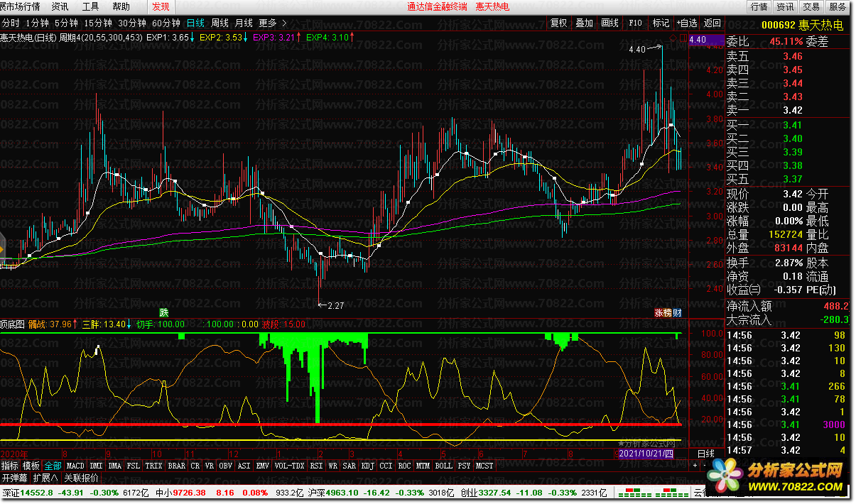856x504 pixels.
Task: Select the 月线 monthly period
Action: 244,23
